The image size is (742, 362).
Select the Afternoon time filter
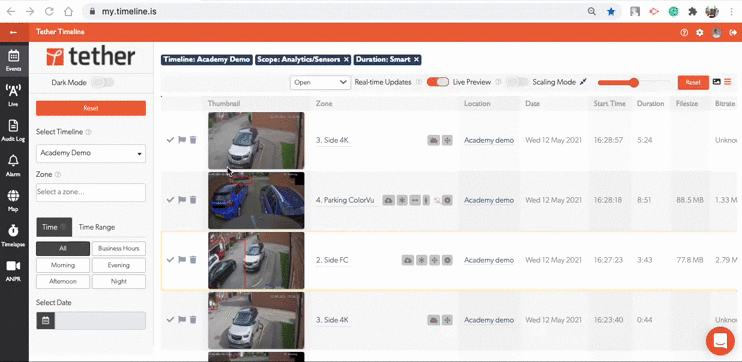point(63,281)
